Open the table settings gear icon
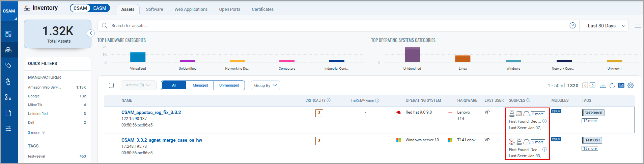 (x=631, y=85)
